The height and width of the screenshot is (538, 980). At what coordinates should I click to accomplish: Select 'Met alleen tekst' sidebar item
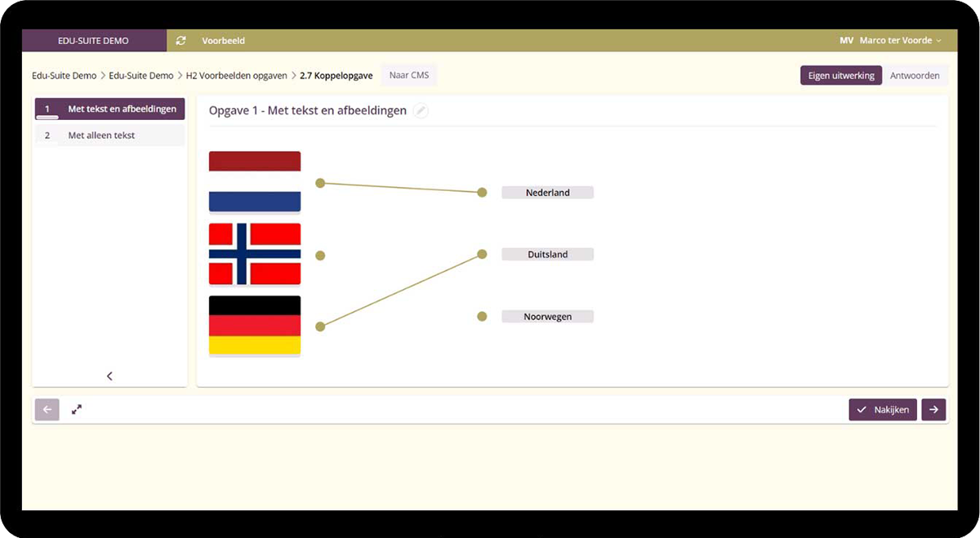click(x=110, y=136)
